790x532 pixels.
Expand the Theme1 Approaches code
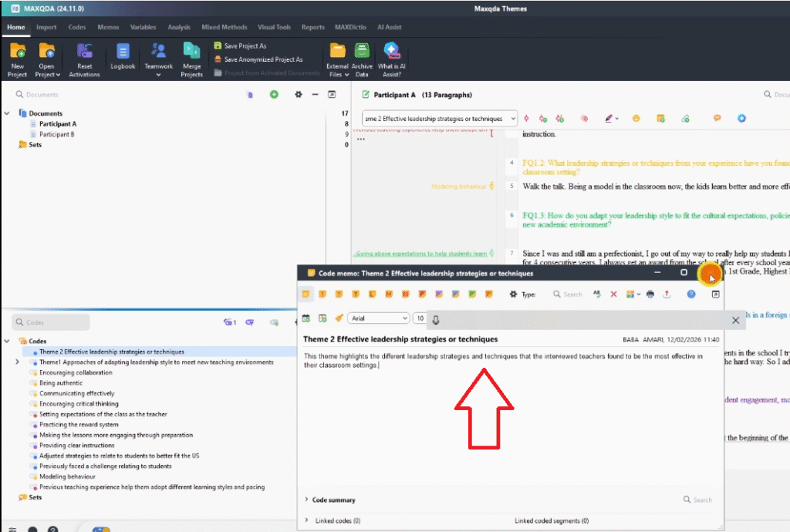click(18, 362)
